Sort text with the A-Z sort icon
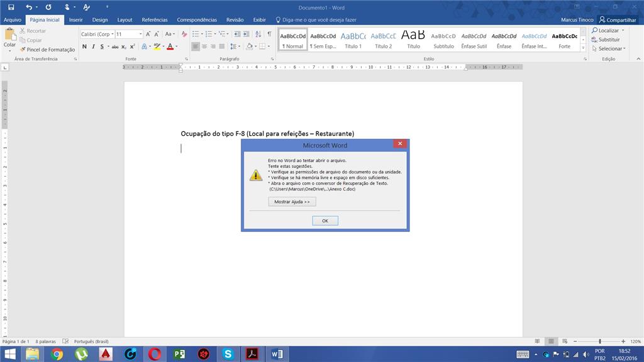 click(x=258, y=34)
